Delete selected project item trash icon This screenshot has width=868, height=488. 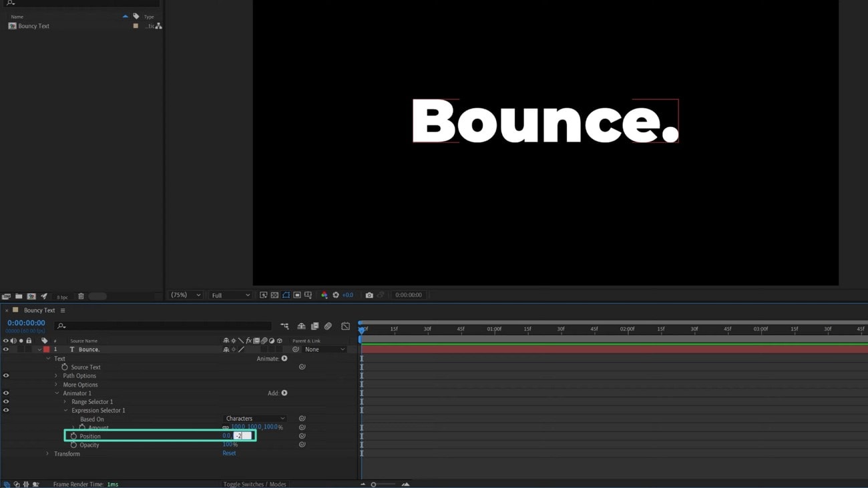(81, 296)
